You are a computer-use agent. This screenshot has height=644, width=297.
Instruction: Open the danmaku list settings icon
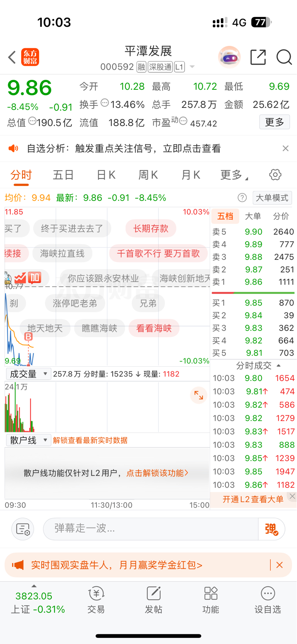tap(23, 529)
